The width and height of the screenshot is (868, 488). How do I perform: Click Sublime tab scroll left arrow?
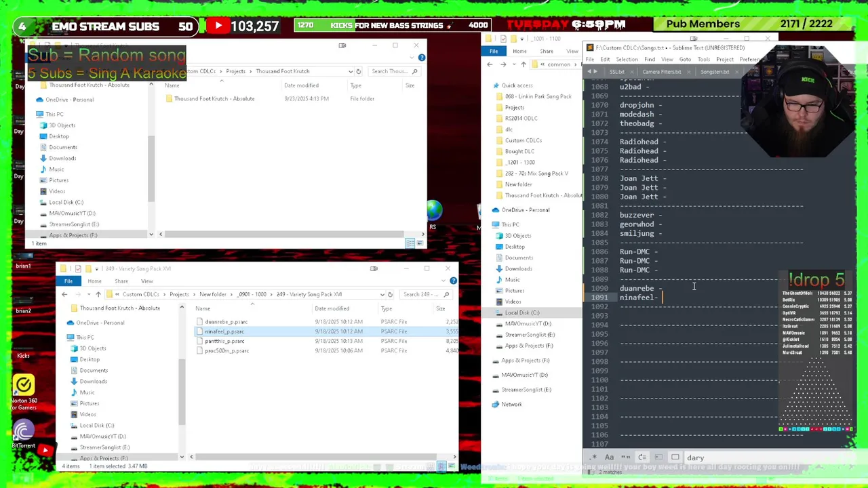[589, 72]
